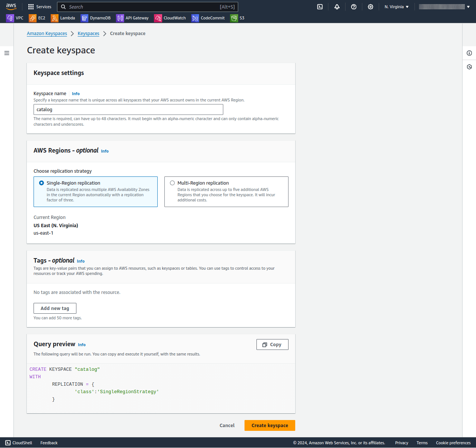Click the Feedback link in footer
476x448 pixels.
pyautogui.click(x=48, y=443)
